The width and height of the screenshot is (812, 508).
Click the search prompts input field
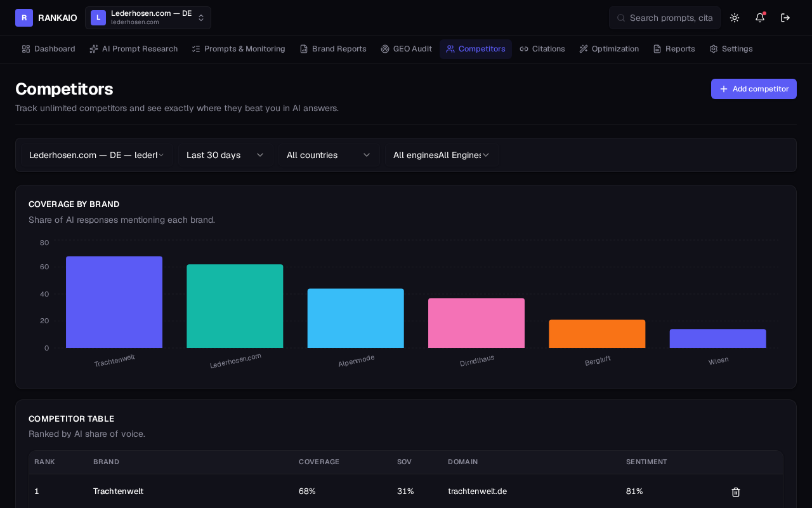tap(665, 18)
